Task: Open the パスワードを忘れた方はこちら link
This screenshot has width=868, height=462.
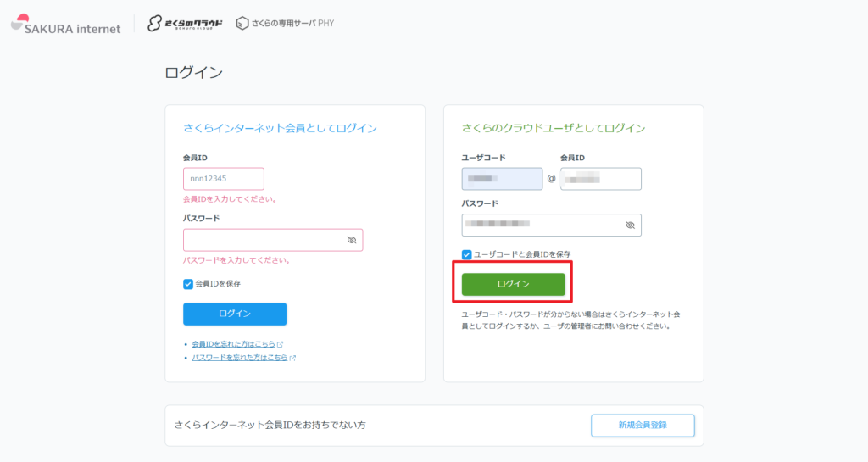Action: point(240,358)
